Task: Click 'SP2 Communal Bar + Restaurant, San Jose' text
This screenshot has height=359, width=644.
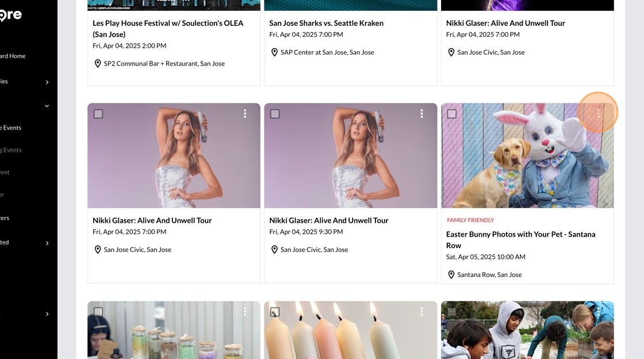Action: tap(164, 64)
